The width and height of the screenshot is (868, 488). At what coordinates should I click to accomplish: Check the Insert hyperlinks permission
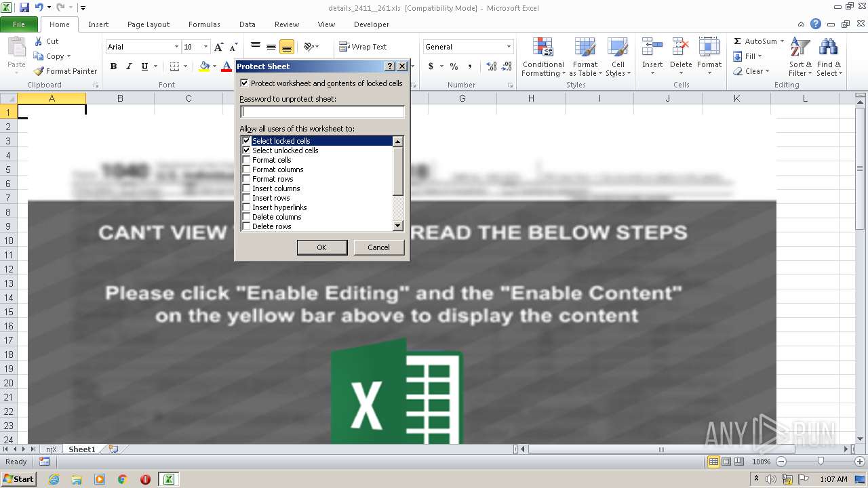(247, 207)
